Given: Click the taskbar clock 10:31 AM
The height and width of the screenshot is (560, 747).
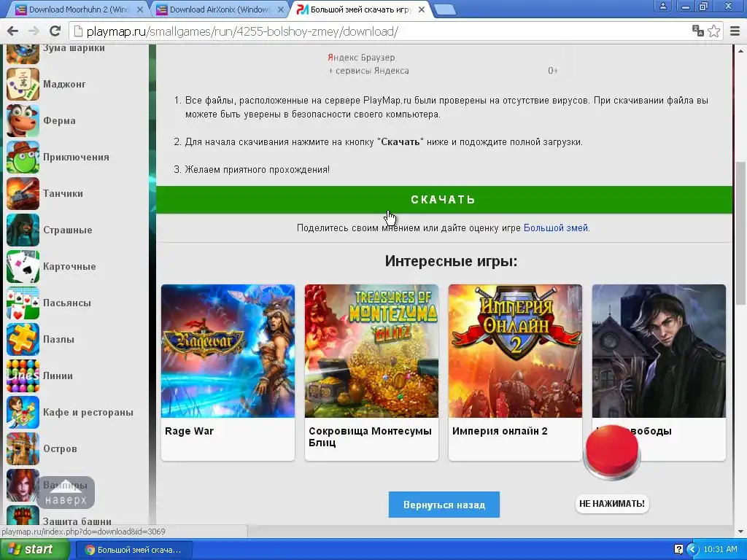Looking at the screenshot, I should [720, 550].
